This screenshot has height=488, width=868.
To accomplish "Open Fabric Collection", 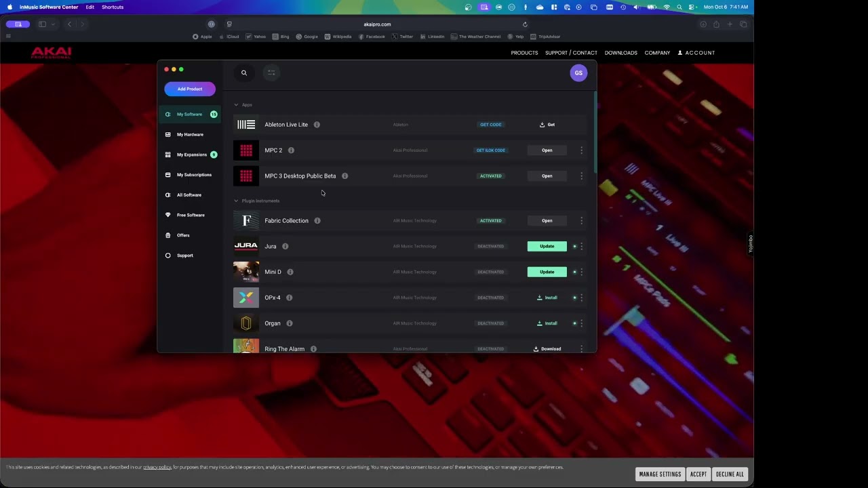I will point(547,221).
